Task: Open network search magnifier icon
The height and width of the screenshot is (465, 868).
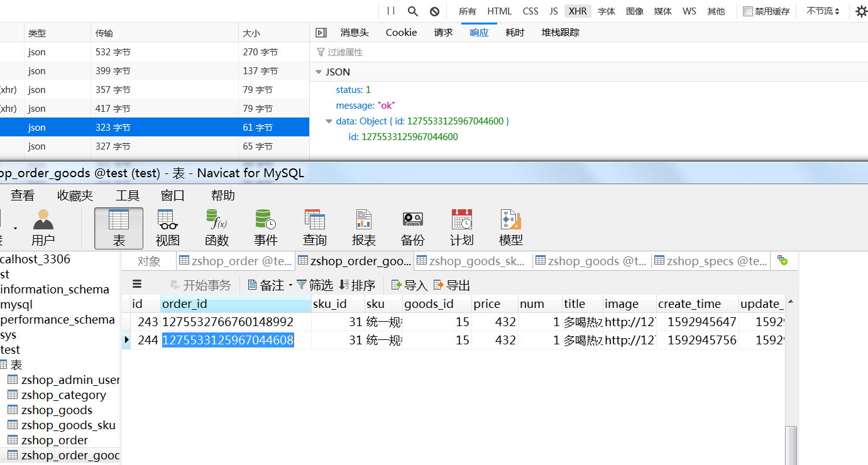Action: (413, 11)
